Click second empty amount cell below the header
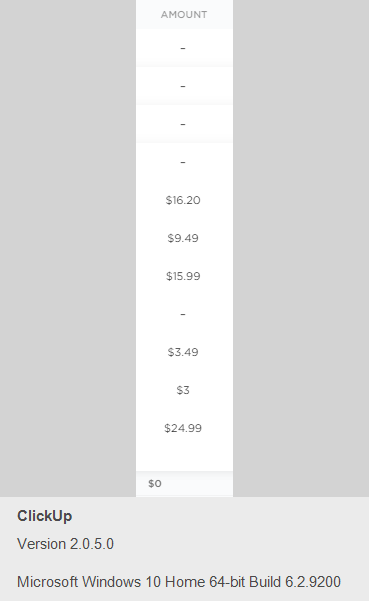Screen dimensions: 369x601 (x=184, y=86)
